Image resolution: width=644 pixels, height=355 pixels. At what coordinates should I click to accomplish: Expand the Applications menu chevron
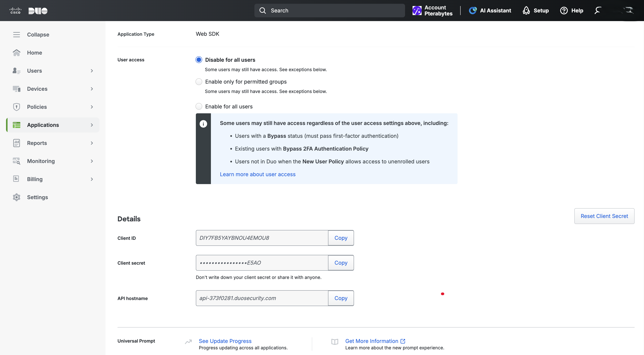[x=92, y=125]
